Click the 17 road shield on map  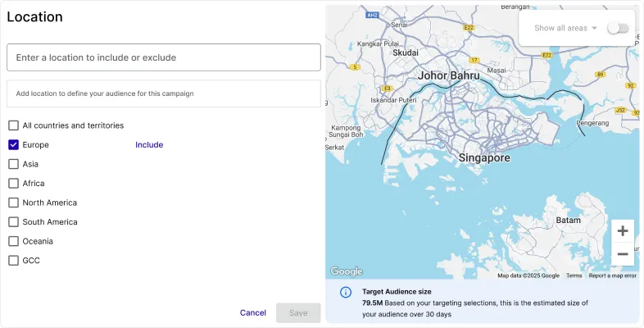click(474, 60)
